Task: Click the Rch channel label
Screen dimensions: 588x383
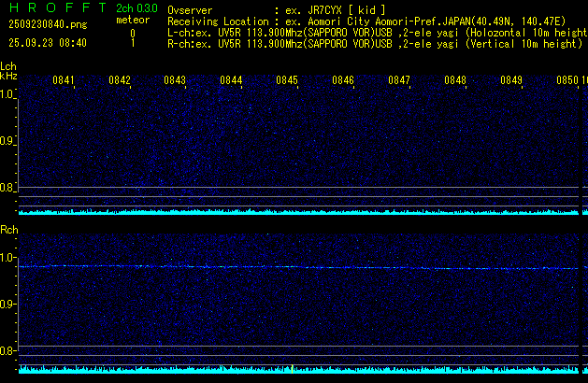Action: (8, 230)
